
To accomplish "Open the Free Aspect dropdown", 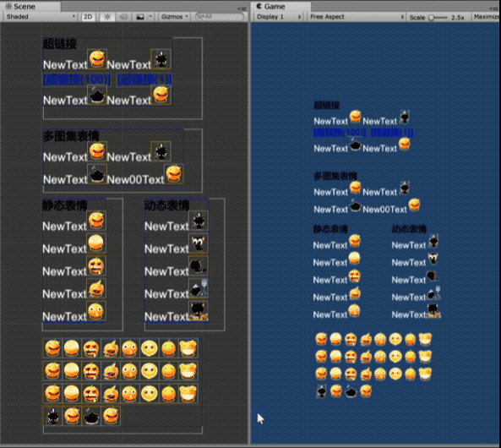I will (357, 17).
